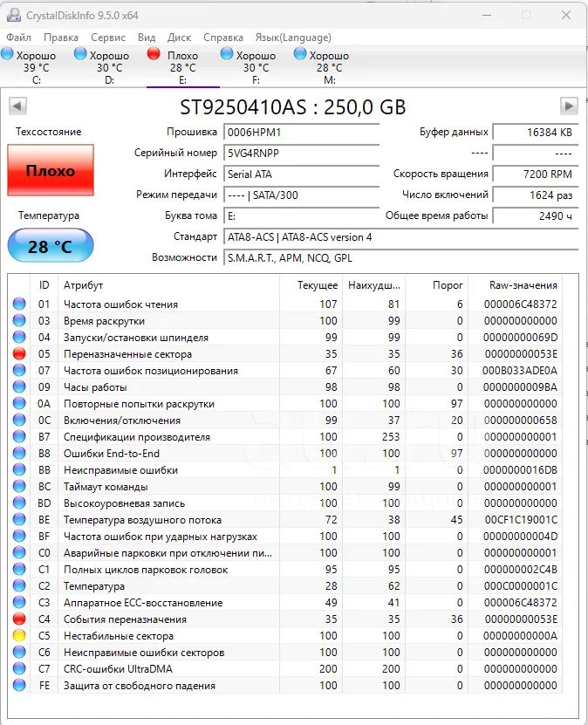Select the Аппаратное ECC-восстановление row
Screen dimensions: 588x725
(285, 603)
